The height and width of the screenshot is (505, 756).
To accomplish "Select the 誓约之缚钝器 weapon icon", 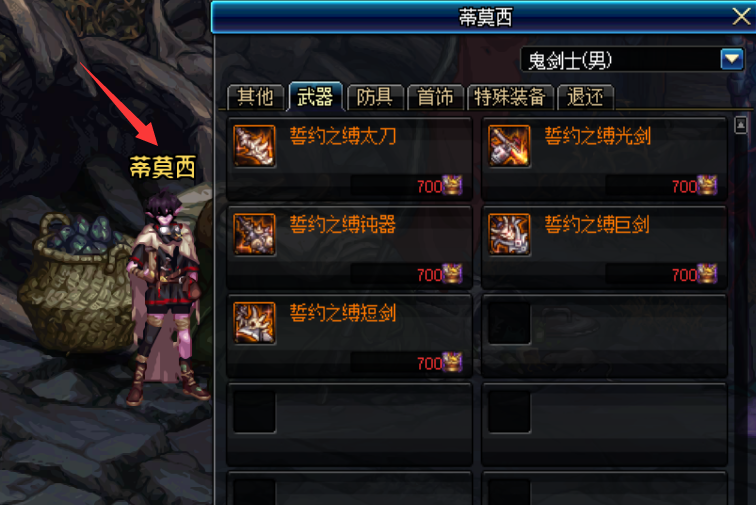I will coord(254,234).
